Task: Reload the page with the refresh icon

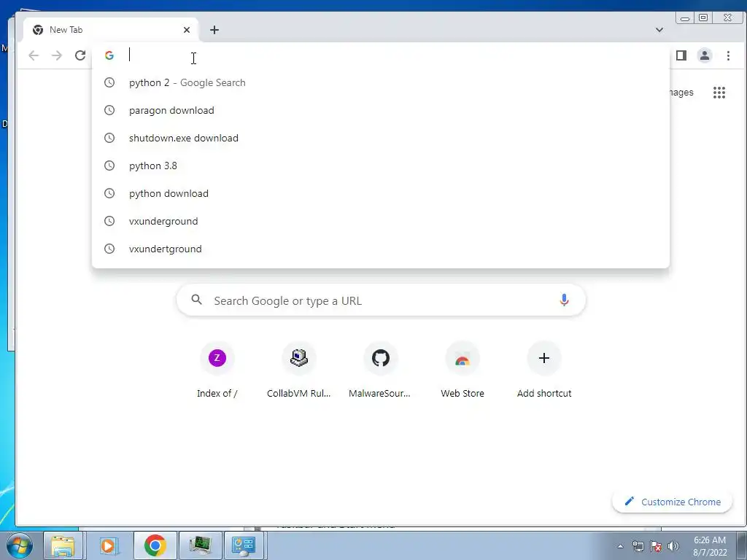Action: (80, 55)
